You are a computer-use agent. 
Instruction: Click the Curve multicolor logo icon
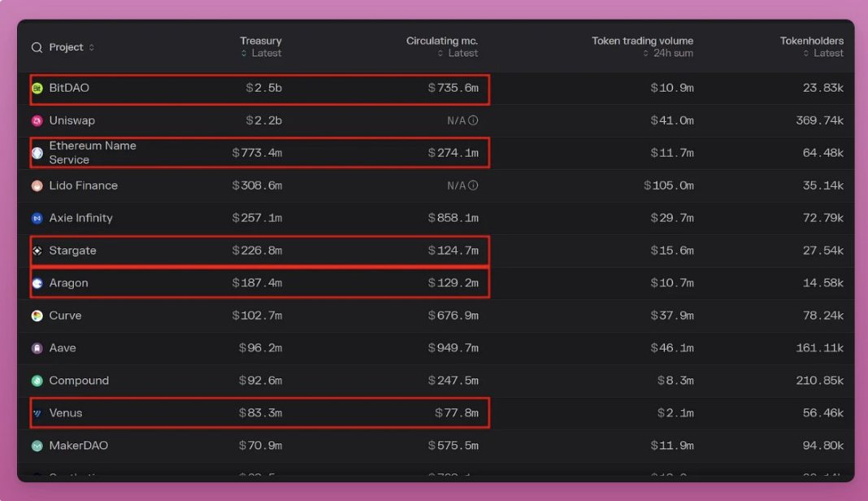point(37,316)
